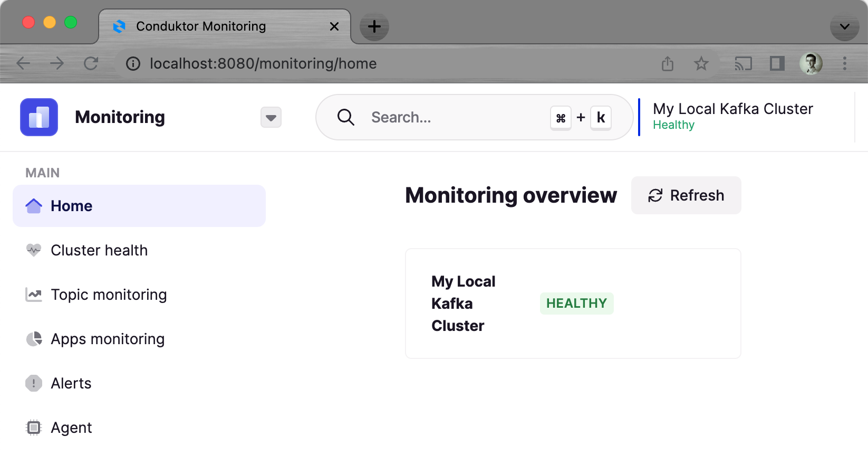The height and width of the screenshot is (455, 868).
Task: Click the command key shortcut badge
Action: (x=561, y=118)
